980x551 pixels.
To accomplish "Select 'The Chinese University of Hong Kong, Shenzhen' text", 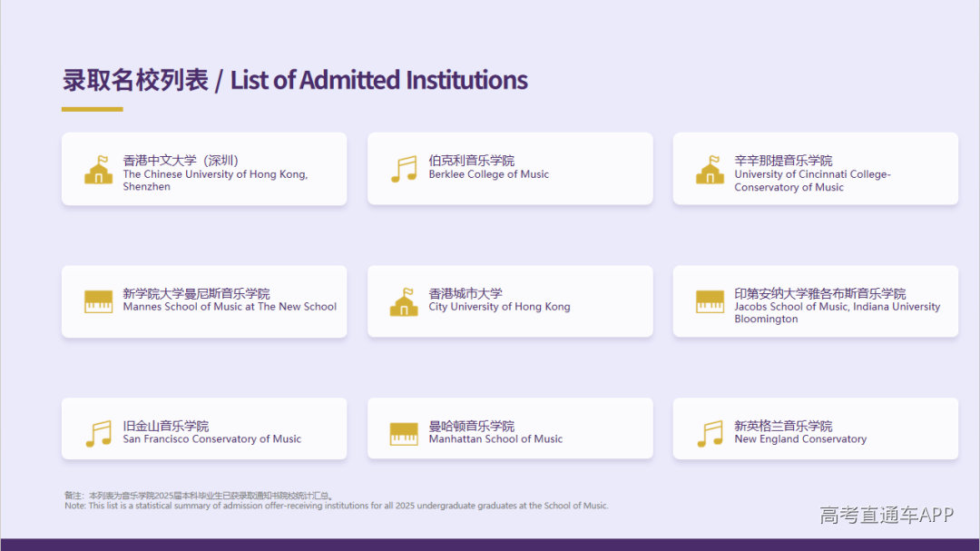I will click(215, 180).
